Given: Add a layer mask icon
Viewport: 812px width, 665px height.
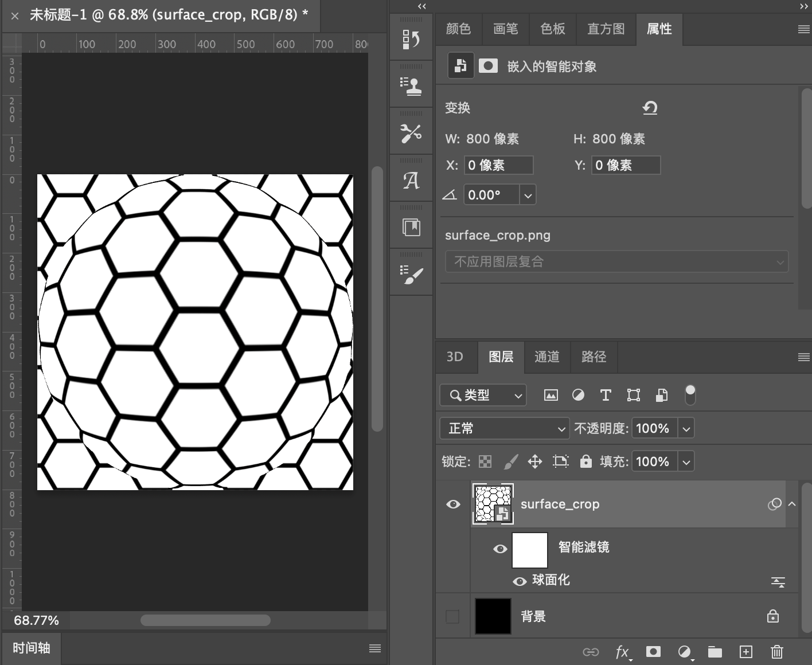Looking at the screenshot, I should [653, 652].
